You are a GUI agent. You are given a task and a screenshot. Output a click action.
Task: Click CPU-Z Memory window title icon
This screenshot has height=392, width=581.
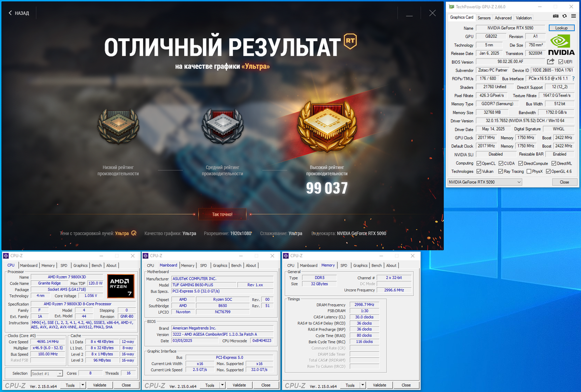(286, 256)
